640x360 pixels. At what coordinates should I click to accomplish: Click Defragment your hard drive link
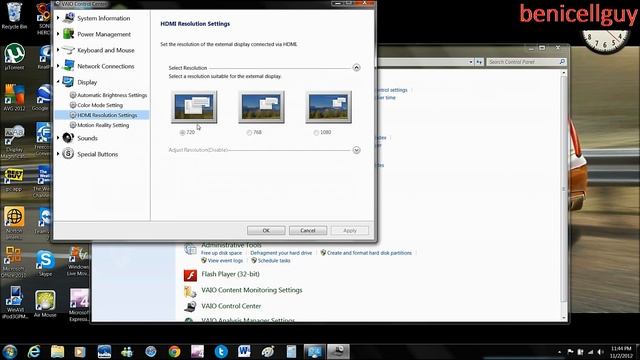pos(281,253)
